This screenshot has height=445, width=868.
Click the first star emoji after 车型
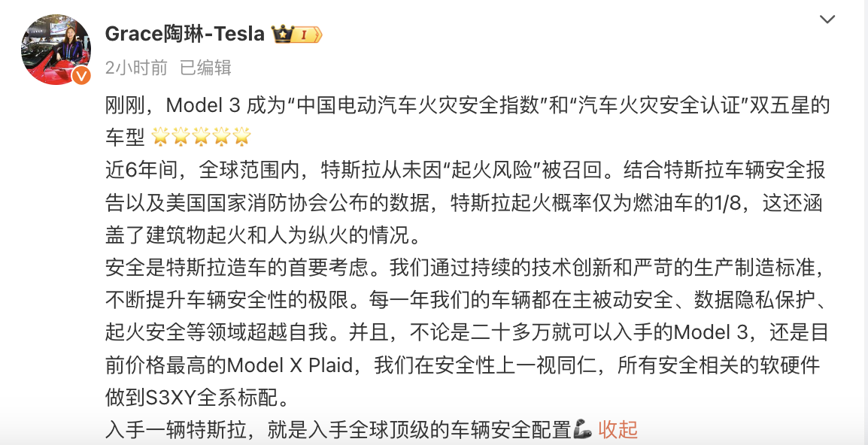point(160,136)
